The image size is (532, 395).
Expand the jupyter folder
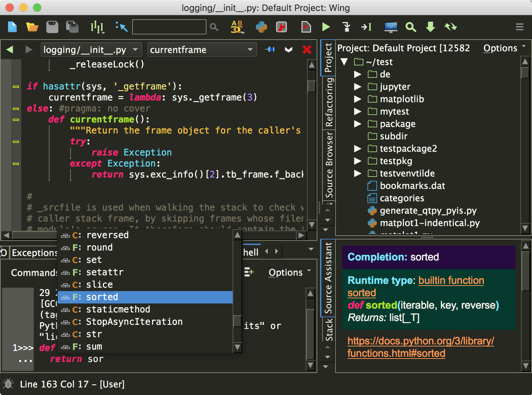point(358,87)
